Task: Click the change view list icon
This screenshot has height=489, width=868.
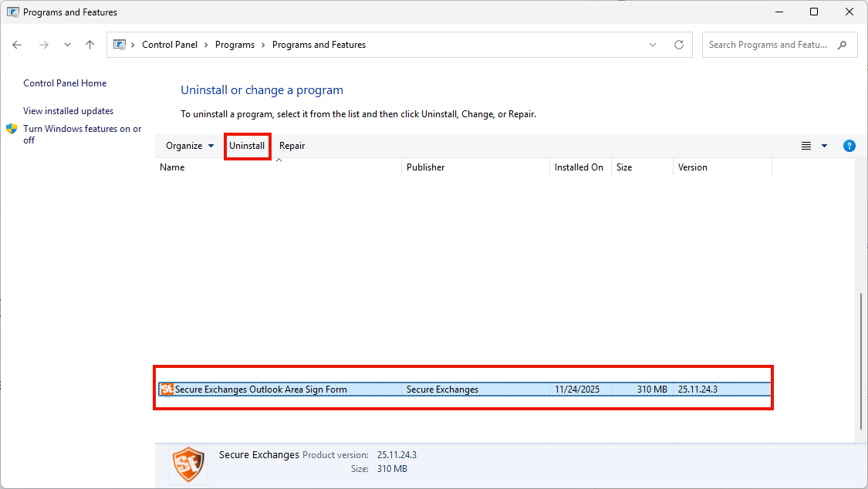Action: click(806, 146)
